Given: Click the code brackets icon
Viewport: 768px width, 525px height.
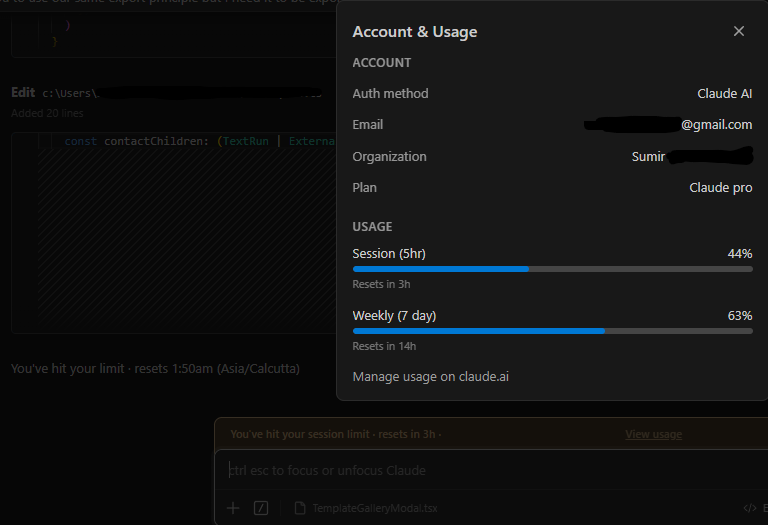Looking at the screenshot, I should click(750, 508).
